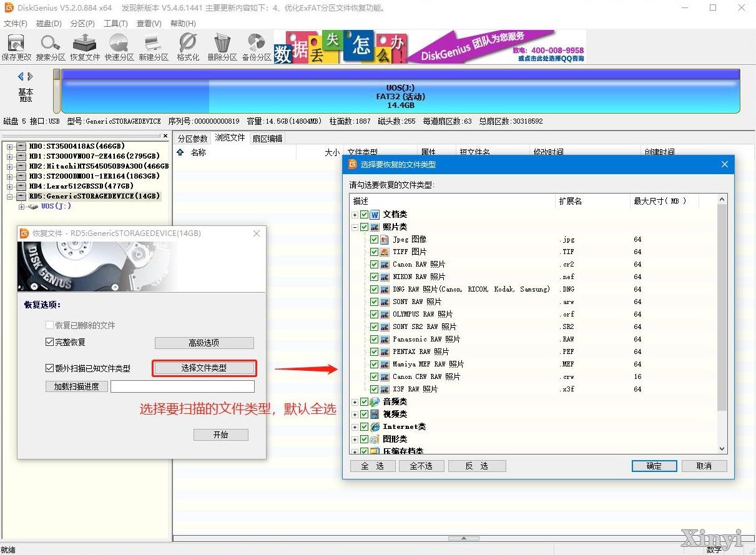Uncheck the NIKON RAW 照片 checkbox
Screen dimensions: 756x555
[x=375, y=277]
